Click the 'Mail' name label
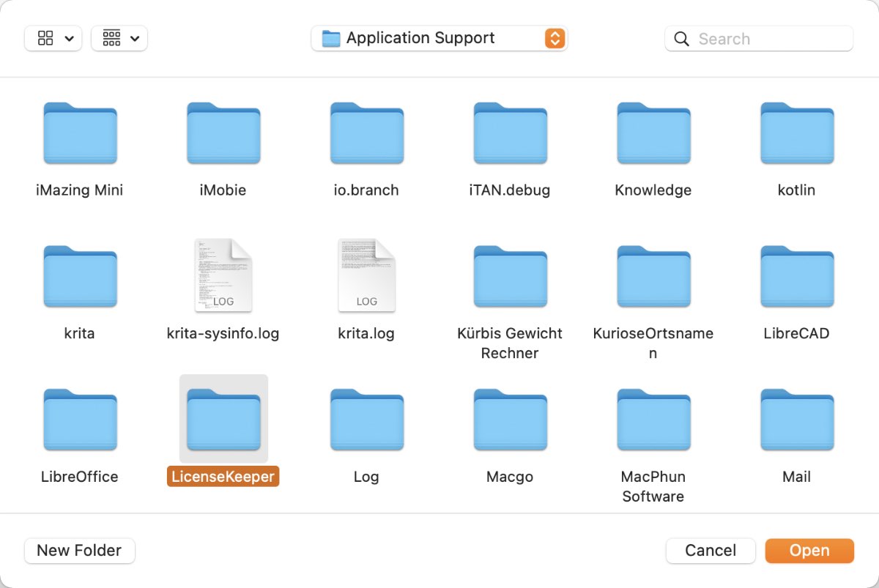 797,477
